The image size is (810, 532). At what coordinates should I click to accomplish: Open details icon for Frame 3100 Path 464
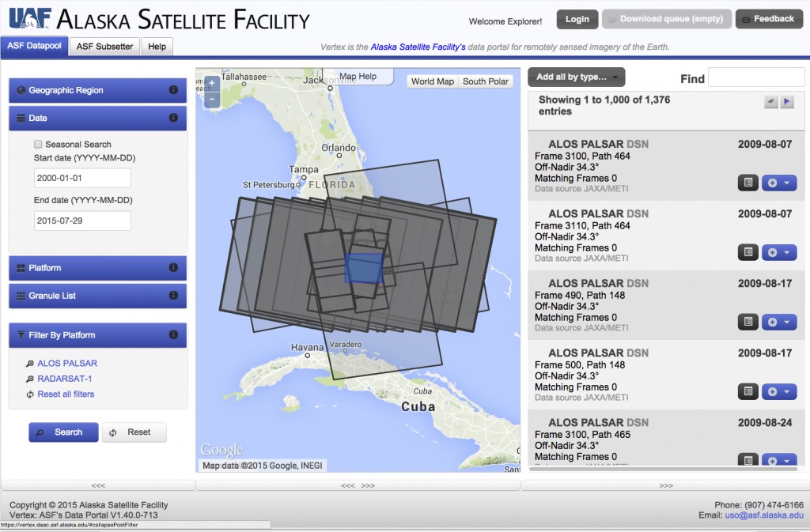748,183
